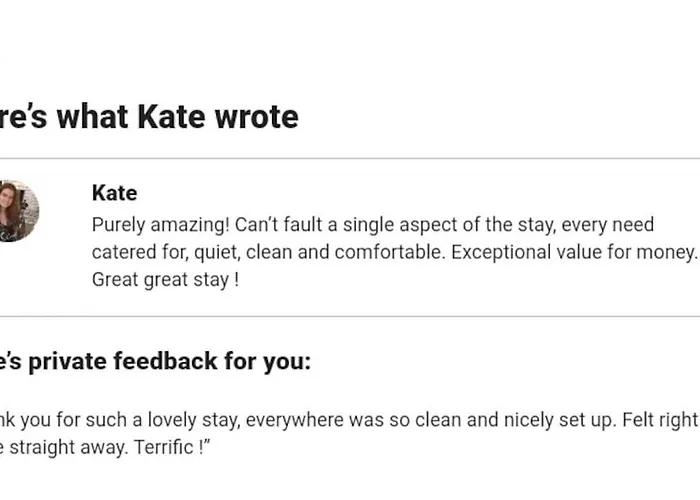
Task: Open the Kate reviewer name
Action: (114, 193)
